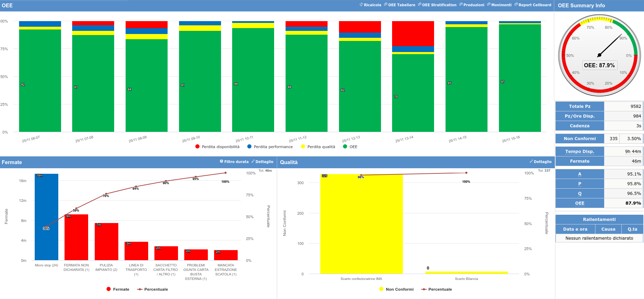Image resolution: width=644 pixels, height=299 pixels.
Task: Open the OEE link in summary table
Action: click(x=579, y=203)
